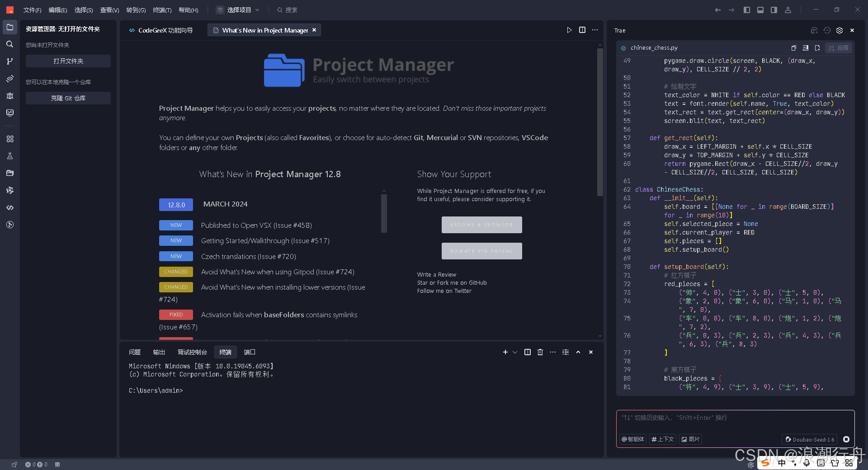
Task: Open the 查看(V) menu
Action: pyautogui.click(x=109, y=10)
